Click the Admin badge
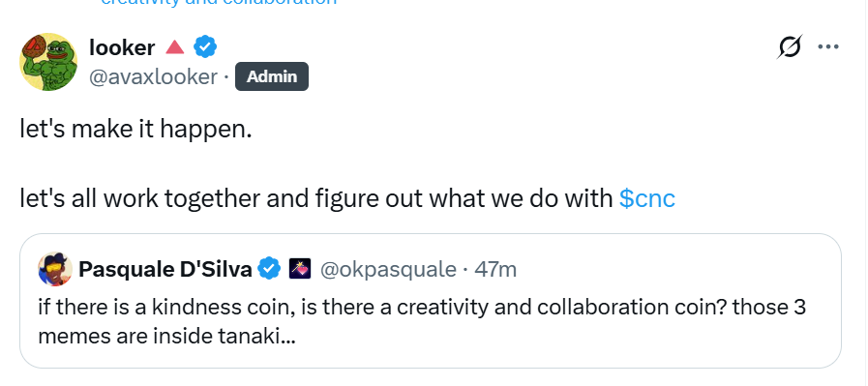 tap(272, 76)
